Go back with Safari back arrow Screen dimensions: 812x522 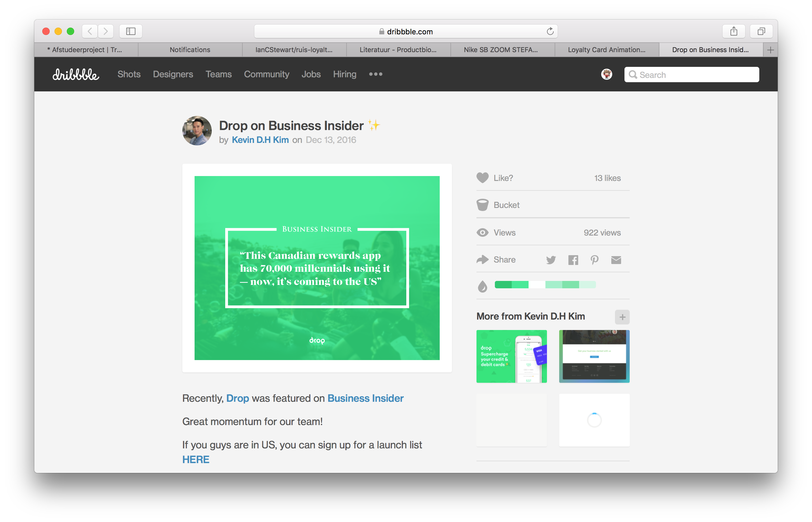[x=90, y=32]
